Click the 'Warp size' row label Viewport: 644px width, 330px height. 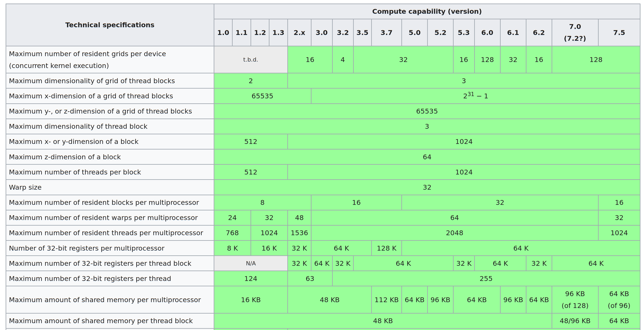[25, 187]
